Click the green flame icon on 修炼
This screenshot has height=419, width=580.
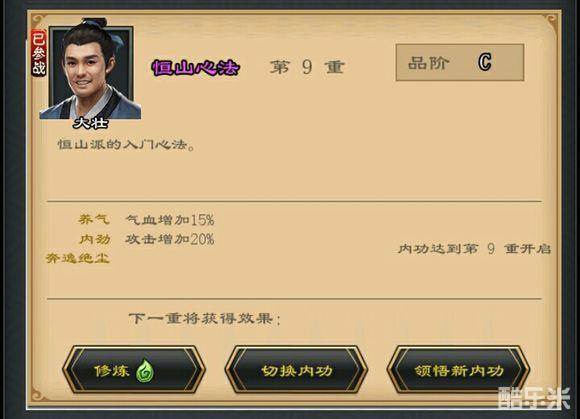point(145,371)
